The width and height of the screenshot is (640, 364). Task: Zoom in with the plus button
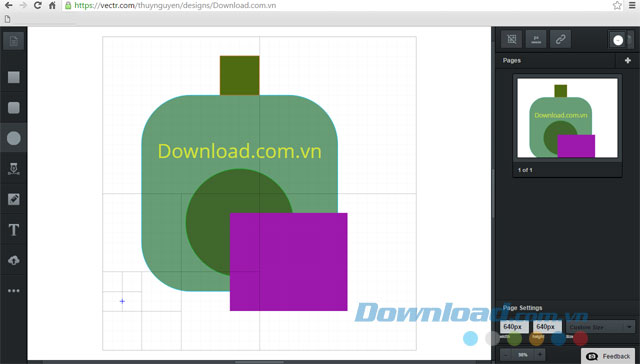[x=540, y=355]
